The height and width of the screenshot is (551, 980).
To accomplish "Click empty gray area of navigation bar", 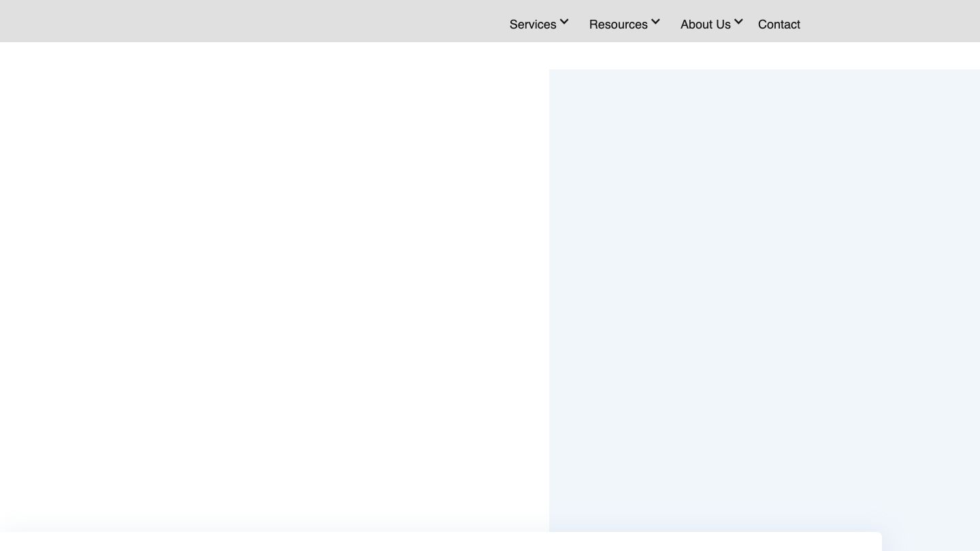I will pyautogui.click(x=238, y=20).
